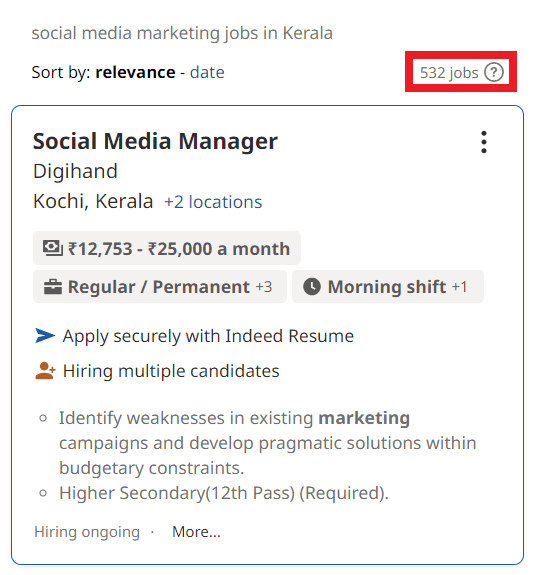Click the social media marketing jobs in Kerala heading
The image size is (536, 575).
click(x=182, y=33)
